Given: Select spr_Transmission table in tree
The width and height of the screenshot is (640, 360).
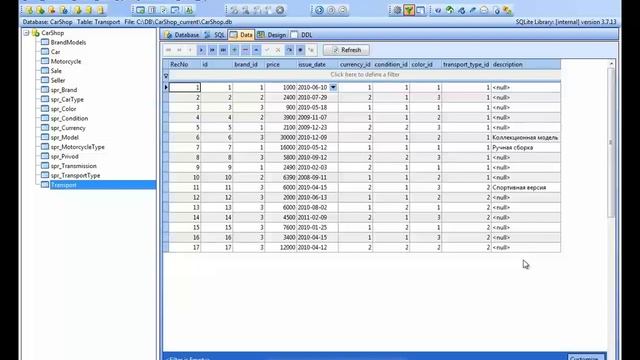Looking at the screenshot, I should tap(73, 166).
